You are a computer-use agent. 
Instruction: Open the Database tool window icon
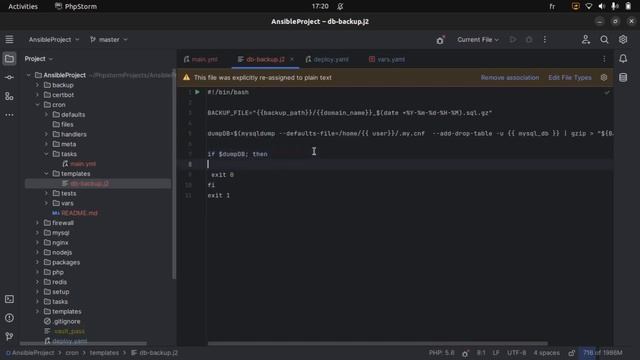point(623,78)
